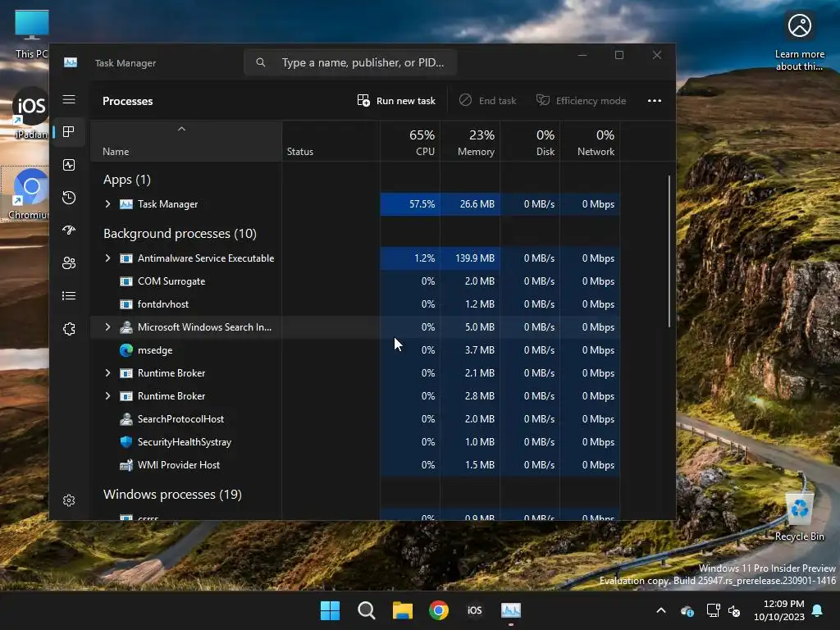Image resolution: width=840 pixels, height=630 pixels.
Task: Click the search magnifier icon in Task Manager
Action: click(260, 62)
